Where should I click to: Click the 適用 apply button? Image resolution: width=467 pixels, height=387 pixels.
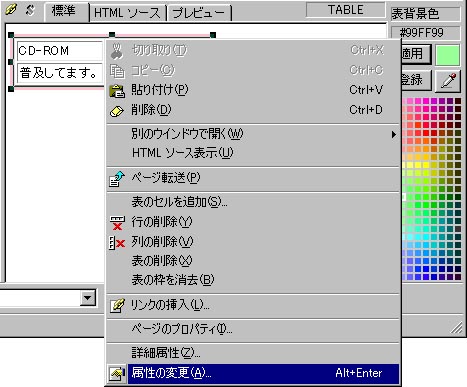coord(416,54)
